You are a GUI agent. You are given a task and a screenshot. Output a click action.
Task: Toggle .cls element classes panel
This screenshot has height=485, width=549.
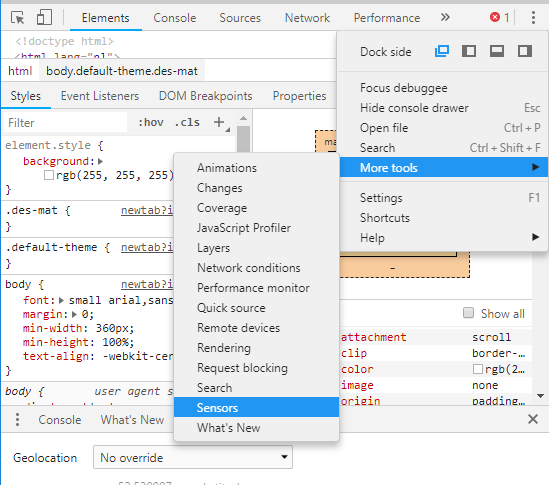187,122
